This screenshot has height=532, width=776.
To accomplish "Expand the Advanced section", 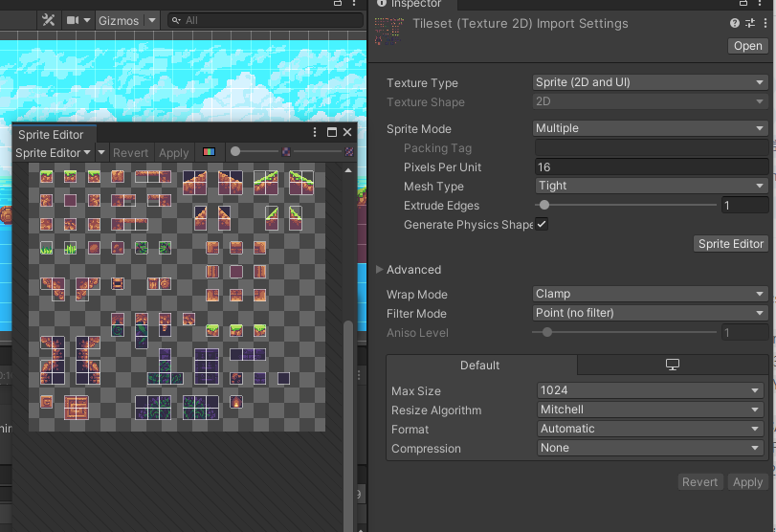I will [380, 270].
